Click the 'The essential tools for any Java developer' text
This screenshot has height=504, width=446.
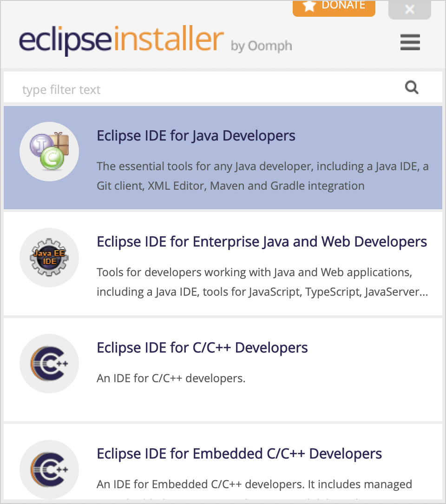pos(204,166)
